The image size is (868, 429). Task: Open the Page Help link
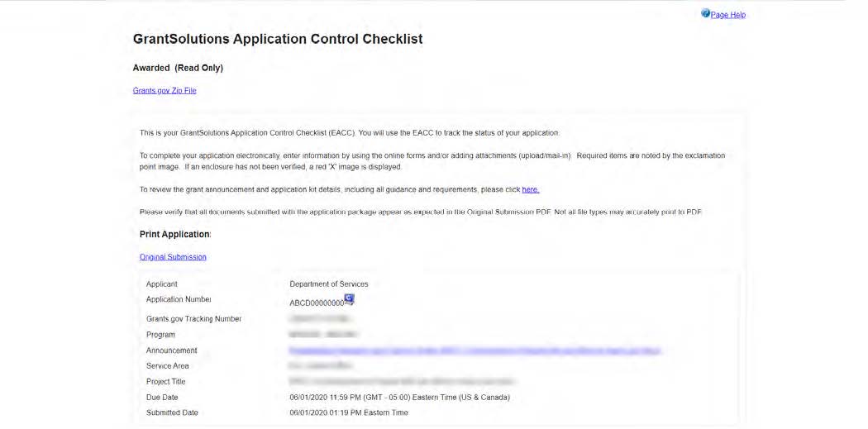point(728,15)
